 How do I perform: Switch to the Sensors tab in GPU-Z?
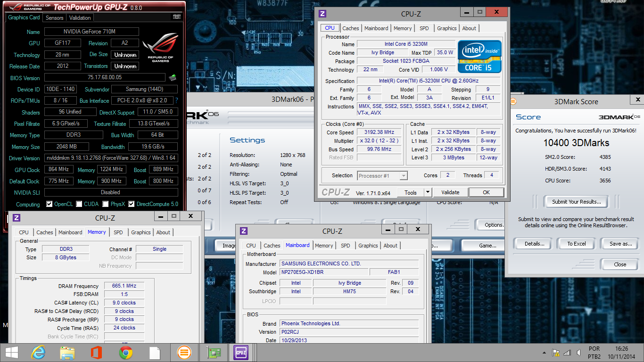click(x=54, y=17)
